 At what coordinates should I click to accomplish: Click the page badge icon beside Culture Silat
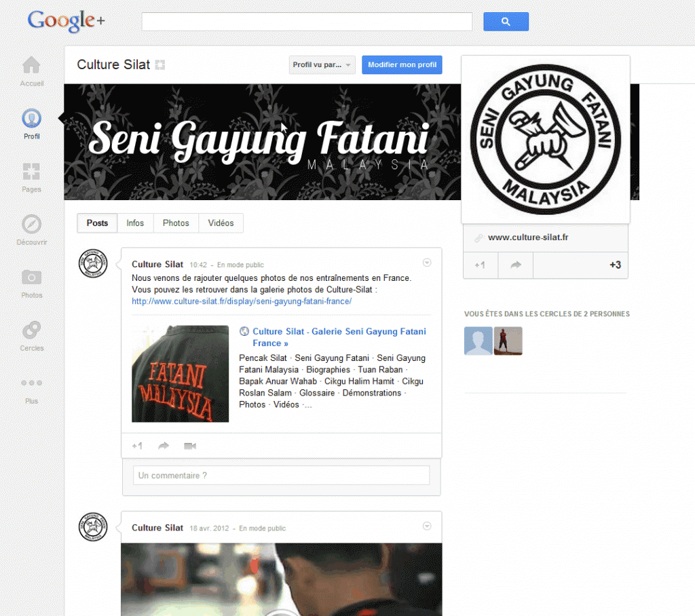pos(160,64)
